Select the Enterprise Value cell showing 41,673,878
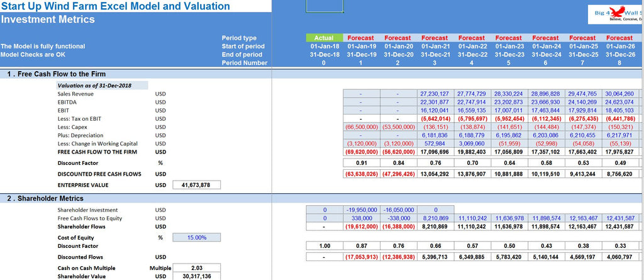This screenshot has width=644, height=280. (x=195, y=185)
